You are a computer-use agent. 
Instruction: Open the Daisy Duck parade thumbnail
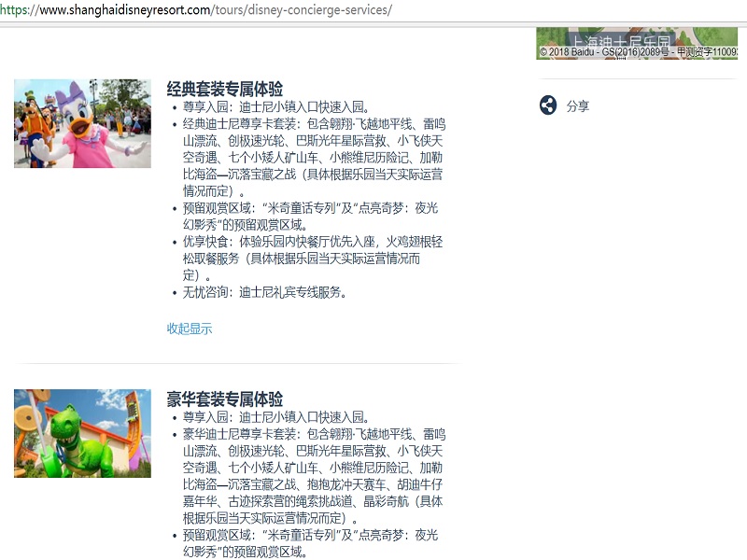pos(82,123)
